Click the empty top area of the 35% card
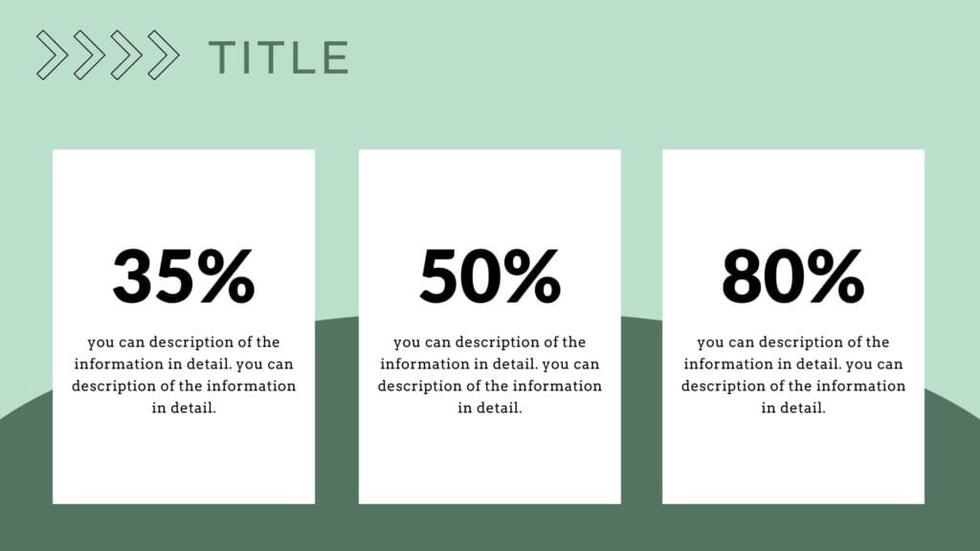980x551 pixels. [x=184, y=191]
